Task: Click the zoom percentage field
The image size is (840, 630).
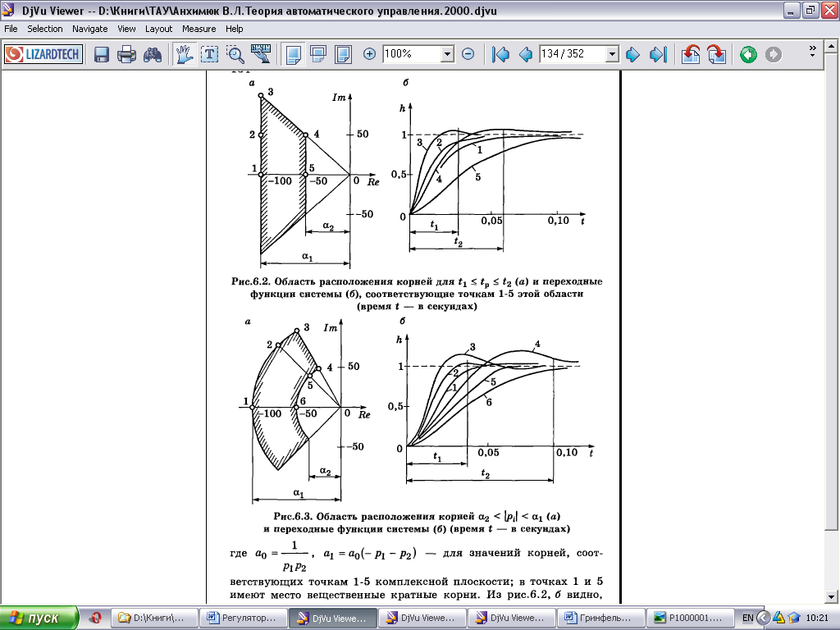Action: point(412,54)
